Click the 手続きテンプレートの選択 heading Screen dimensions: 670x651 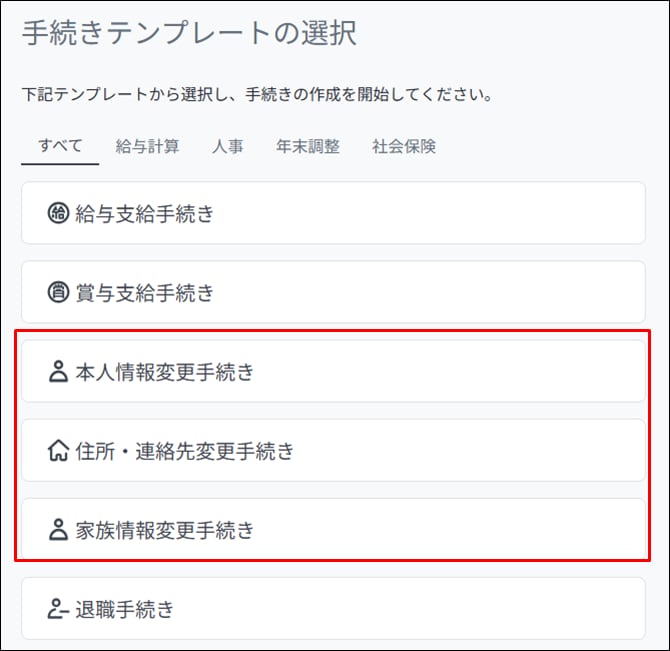[189, 33]
